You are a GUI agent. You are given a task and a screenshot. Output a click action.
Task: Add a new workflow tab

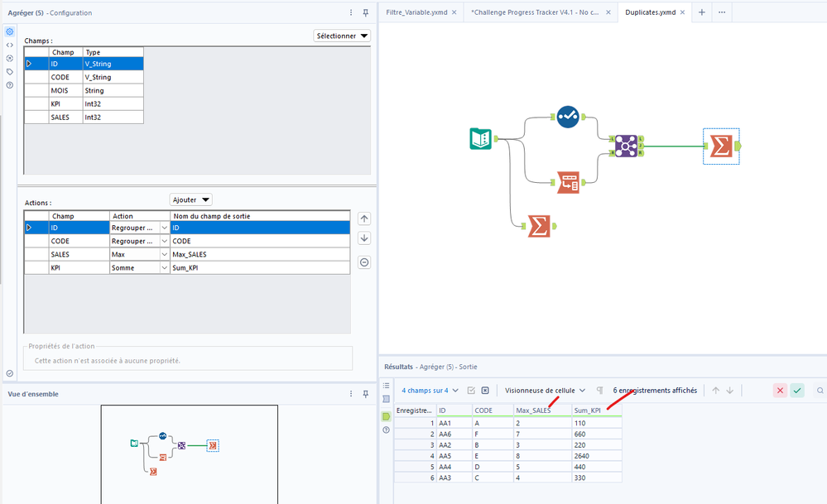pyautogui.click(x=701, y=12)
